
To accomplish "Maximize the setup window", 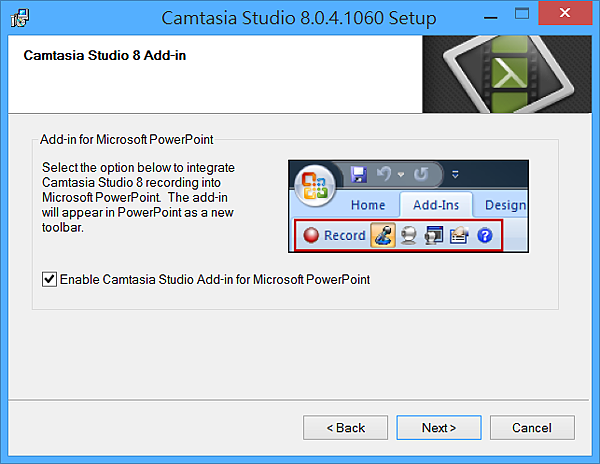I will [x=522, y=14].
